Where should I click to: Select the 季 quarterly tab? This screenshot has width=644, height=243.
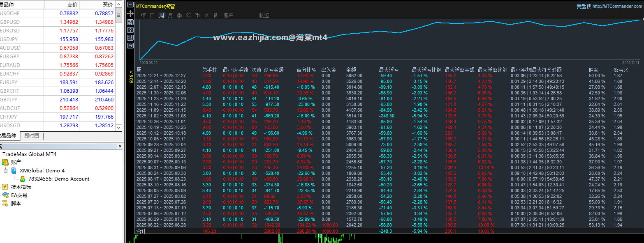click(180, 15)
